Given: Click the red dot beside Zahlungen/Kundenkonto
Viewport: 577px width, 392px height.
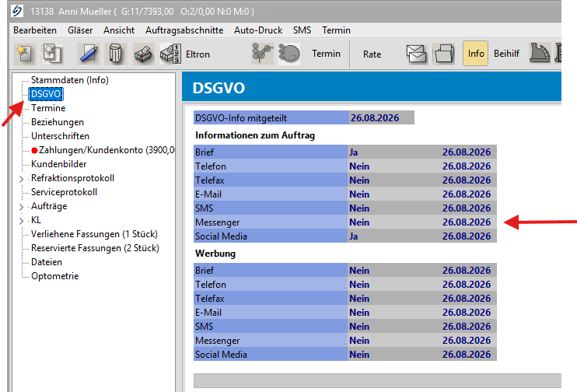Looking at the screenshot, I should point(34,150).
